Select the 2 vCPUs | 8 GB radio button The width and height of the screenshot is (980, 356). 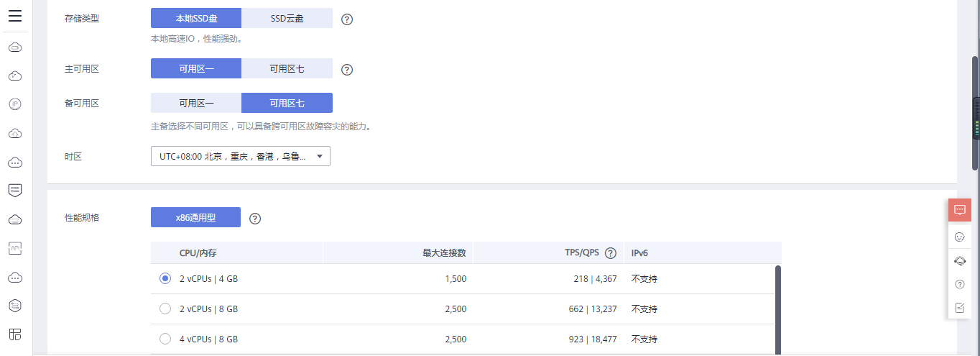coord(165,309)
